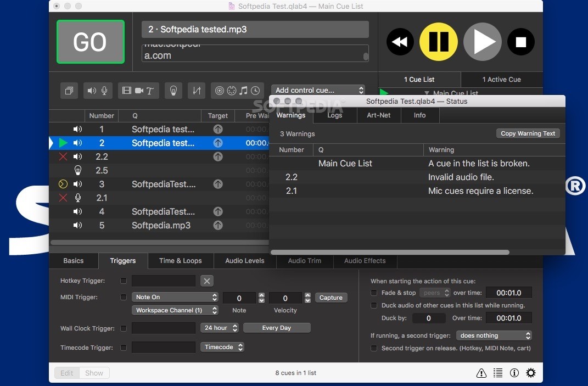Switch to the Audio Levels tab
Viewport: 588px width, 386px height.
point(244,261)
